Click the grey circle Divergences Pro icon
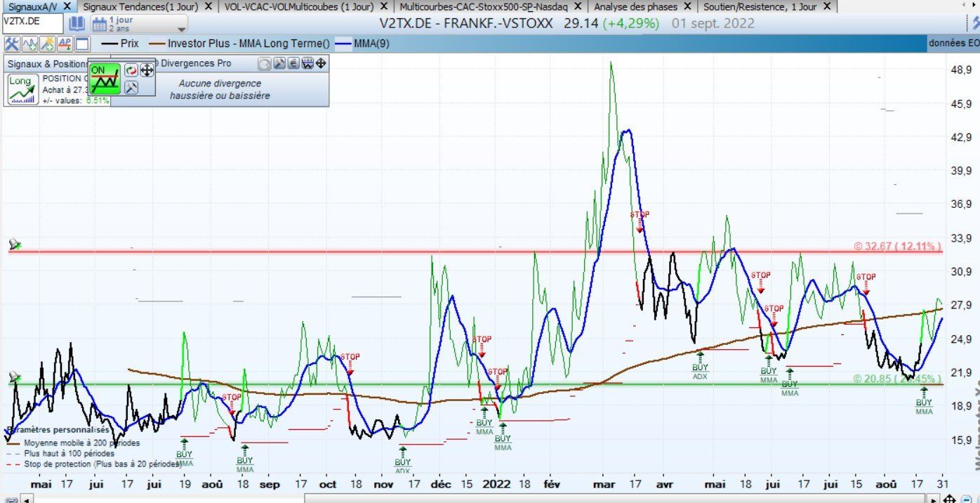The height and width of the screenshot is (503, 980). click(264, 63)
